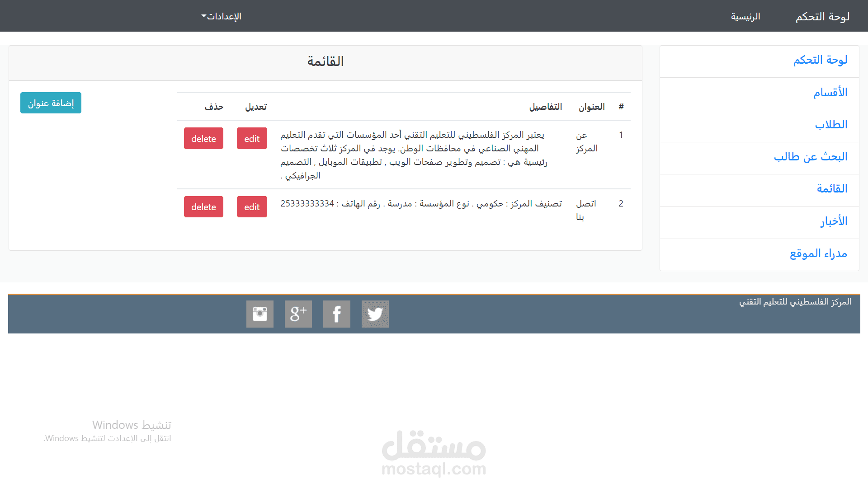Click the لوحة التحكم brand in navbar

(822, 17)
